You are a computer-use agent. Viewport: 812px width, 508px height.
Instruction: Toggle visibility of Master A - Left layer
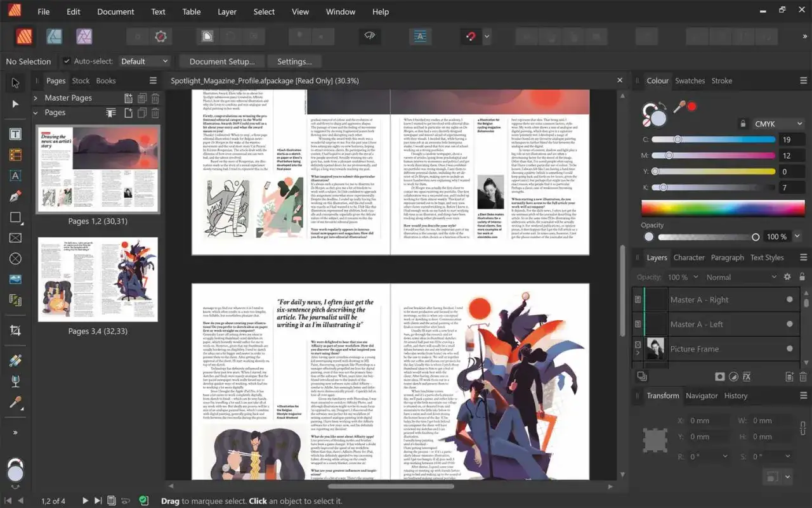click(x=790, y=324)
